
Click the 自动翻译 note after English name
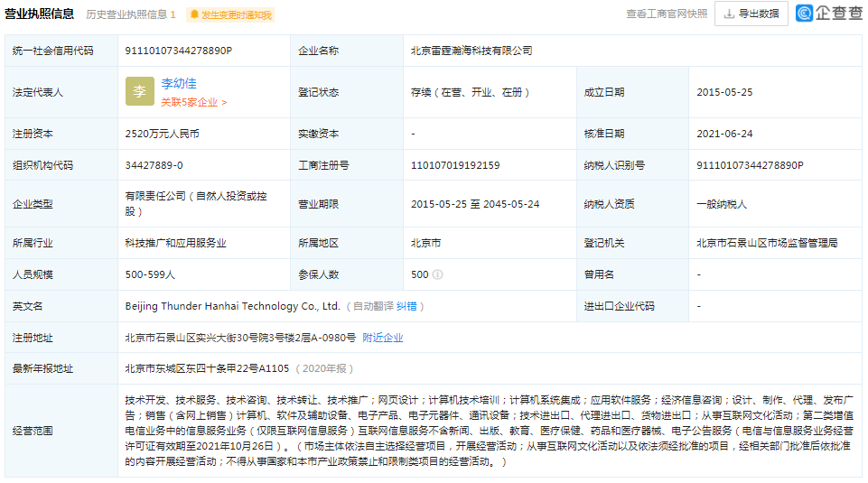point(373,306)
